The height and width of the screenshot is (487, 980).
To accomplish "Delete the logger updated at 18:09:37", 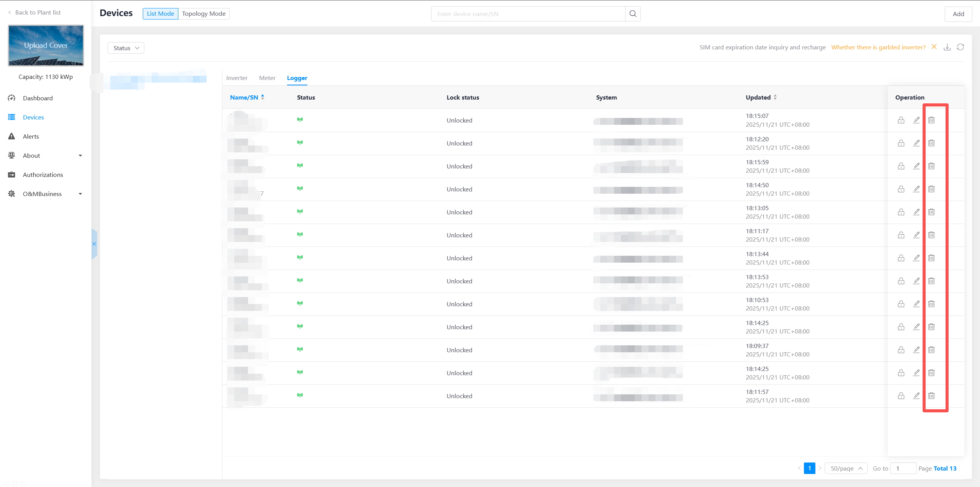I will pyautogui.click(x=931, y=350).
